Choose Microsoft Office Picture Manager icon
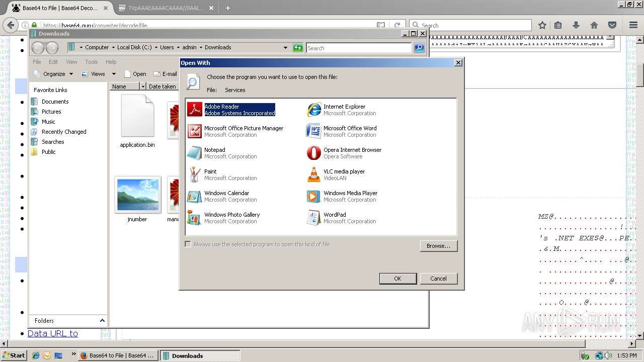Image resolution: width=644 pixels, height=362 pixels. (x=195, y=131)
